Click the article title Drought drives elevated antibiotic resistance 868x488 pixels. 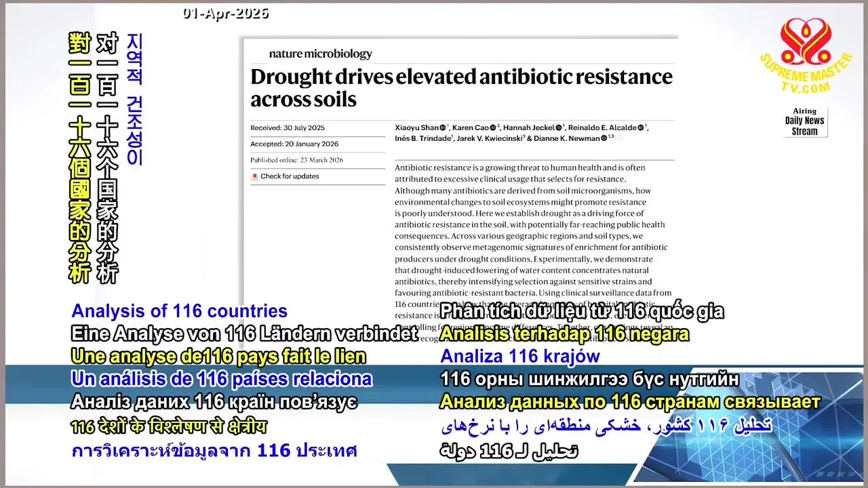coord(461,87)
